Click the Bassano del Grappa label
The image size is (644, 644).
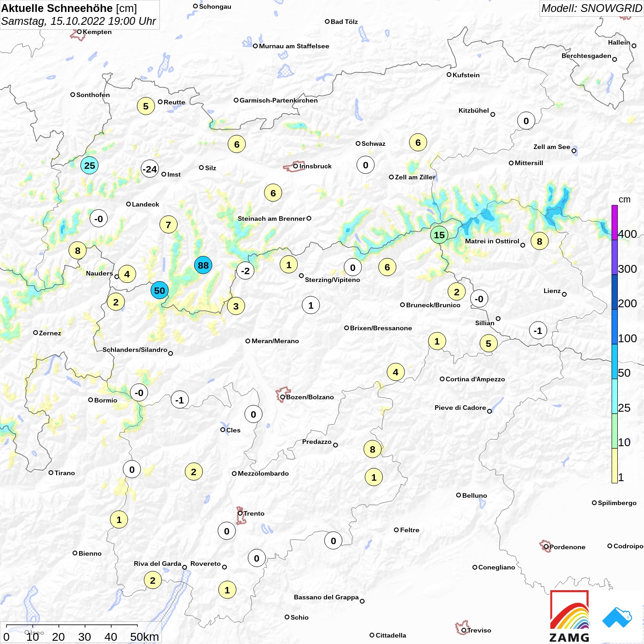pyautogui.click(x=326, y=597)
